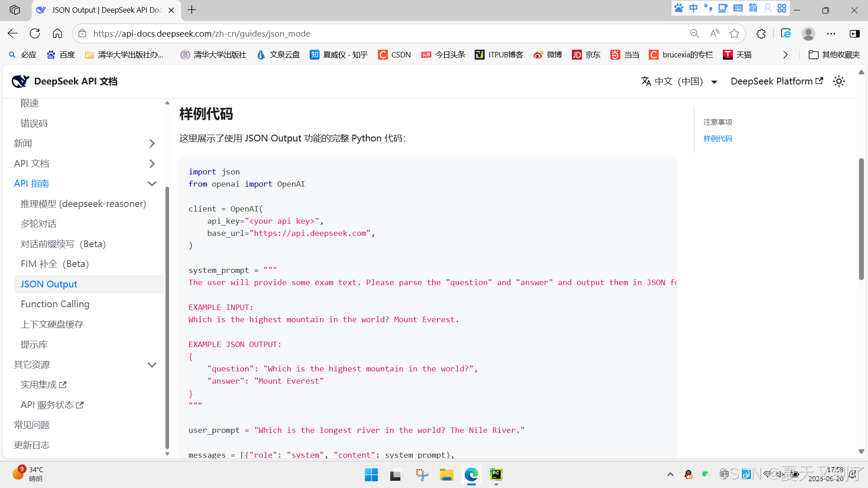
Task: Expand the 新闻 section chevron
Action: (152, 143)
